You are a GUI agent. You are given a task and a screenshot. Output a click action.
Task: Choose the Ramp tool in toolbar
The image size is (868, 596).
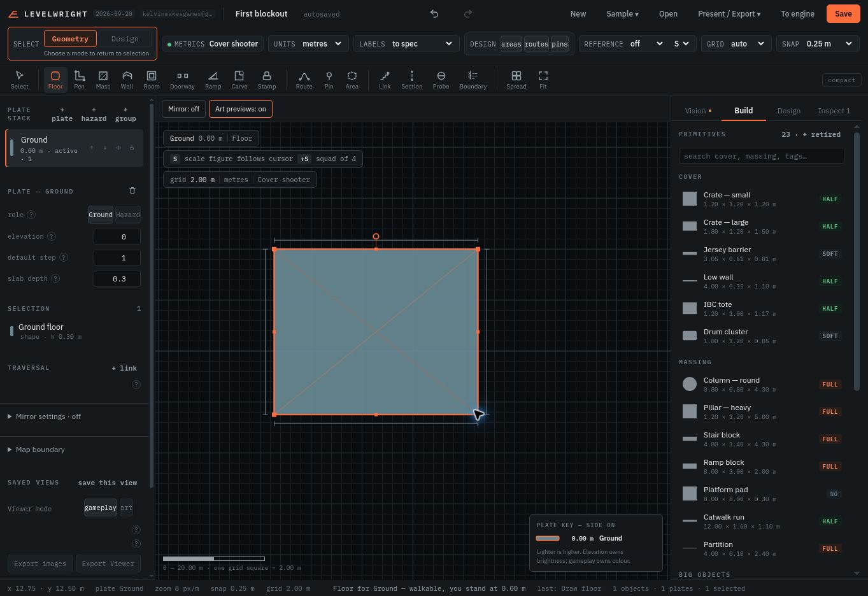click(x=213, y=80)
